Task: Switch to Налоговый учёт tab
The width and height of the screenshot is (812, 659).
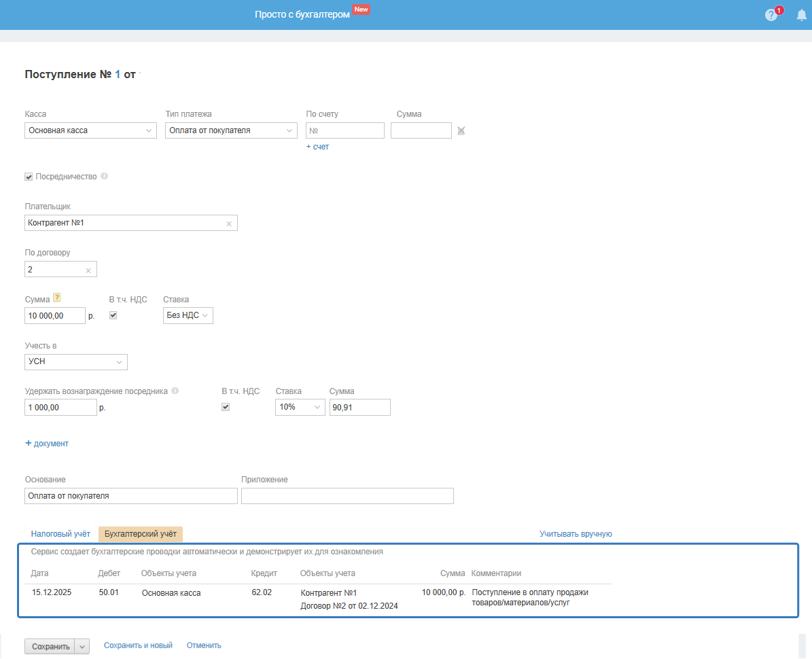Action: click(60, 534)
